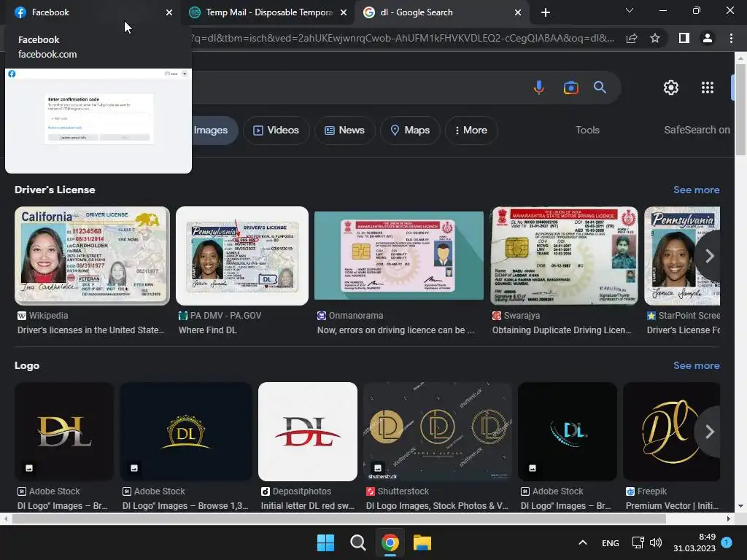The width and height of the screenshot is (747, 560).
Task: Click the horizontal page scrollbar
Action: pyautogui.click(x=338, y=518)
